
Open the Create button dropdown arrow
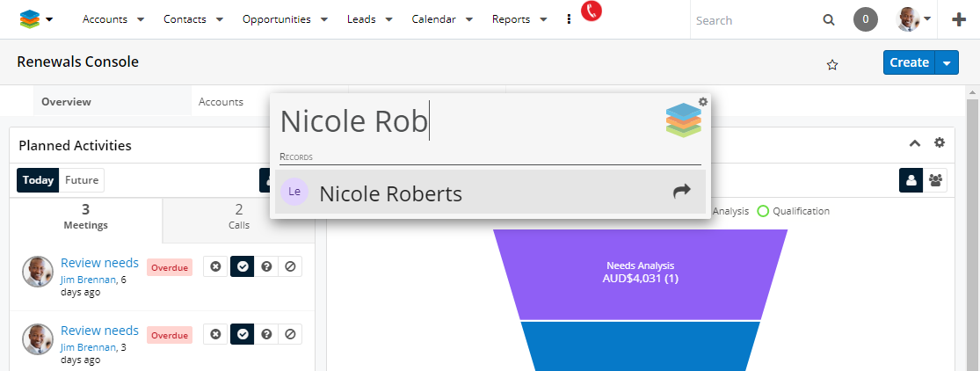(x=947, y=62)
